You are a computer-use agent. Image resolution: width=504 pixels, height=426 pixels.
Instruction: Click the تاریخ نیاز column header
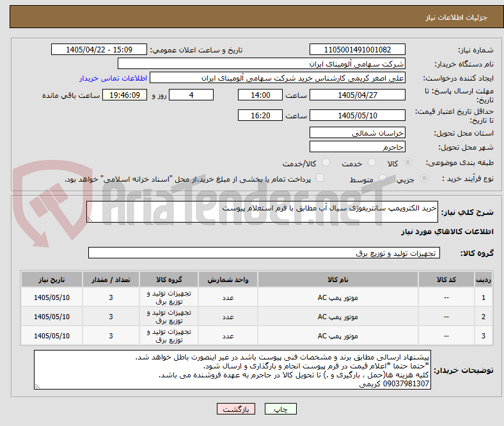pyautogui.click(x=52, y=280)
